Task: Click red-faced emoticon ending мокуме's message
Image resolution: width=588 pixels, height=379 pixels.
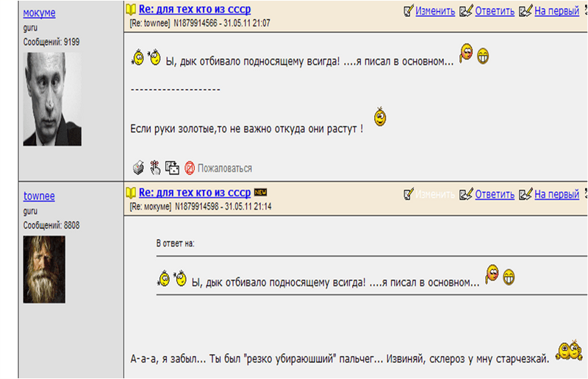Action: (466, 53)
